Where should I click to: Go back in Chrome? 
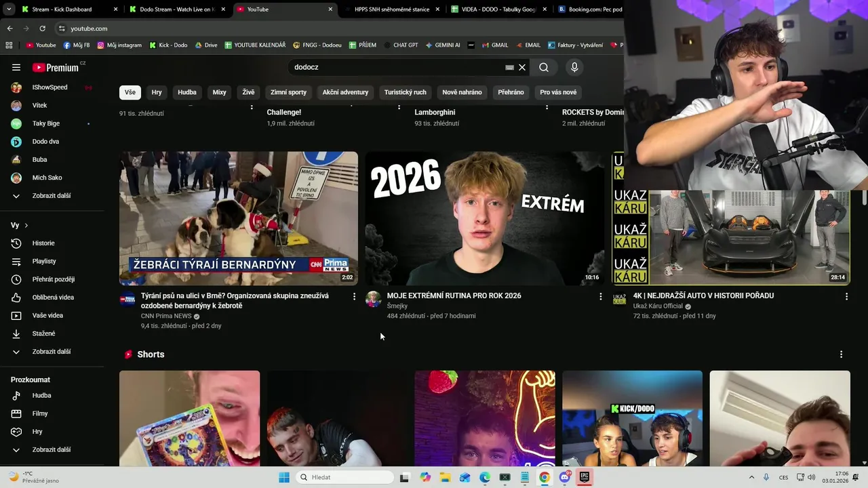tap(9, 28)
